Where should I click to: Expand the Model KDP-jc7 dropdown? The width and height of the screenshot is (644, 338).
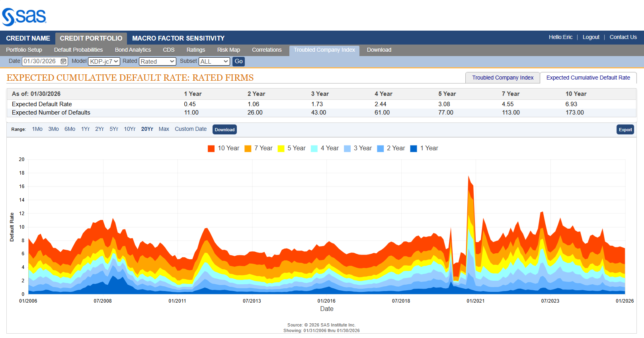(104, 61)
